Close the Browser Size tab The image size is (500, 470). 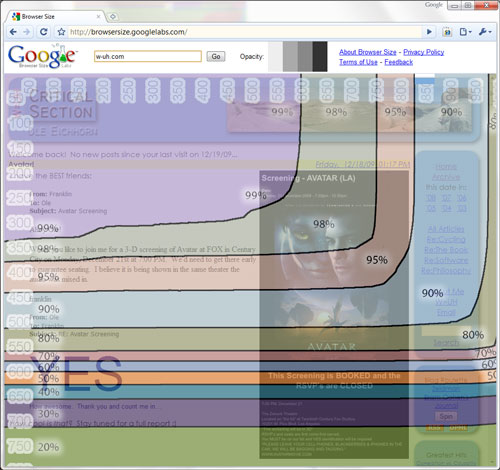coord(99,16)
